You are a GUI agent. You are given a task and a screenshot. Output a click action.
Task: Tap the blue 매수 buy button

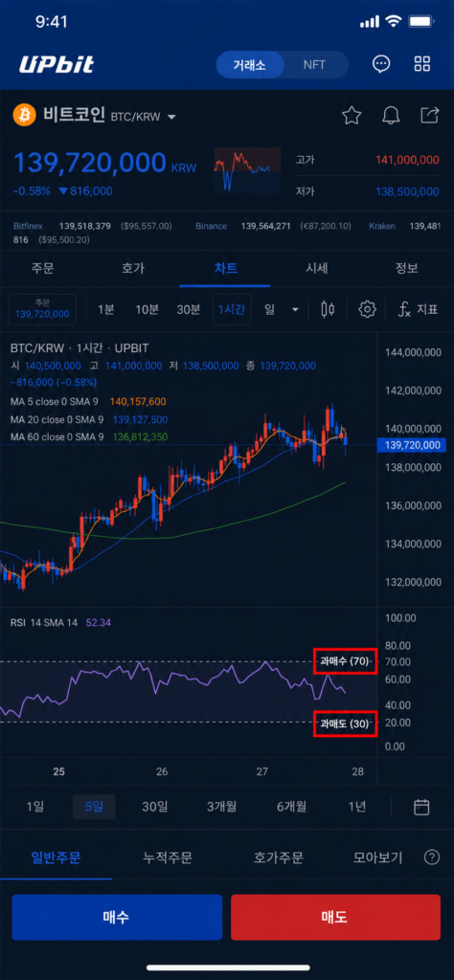click(x=117, y=917)
